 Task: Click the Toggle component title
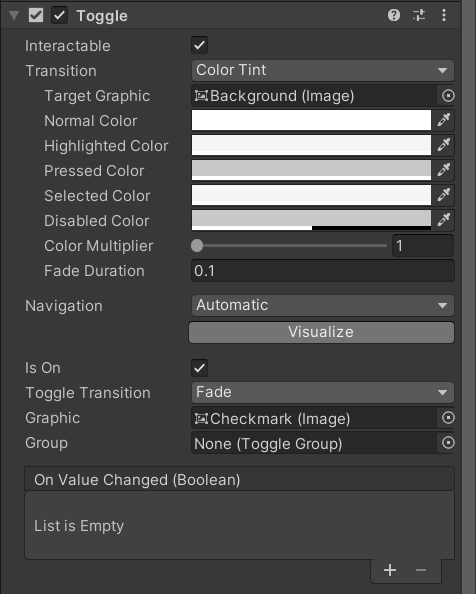click(x=102, y=16)
